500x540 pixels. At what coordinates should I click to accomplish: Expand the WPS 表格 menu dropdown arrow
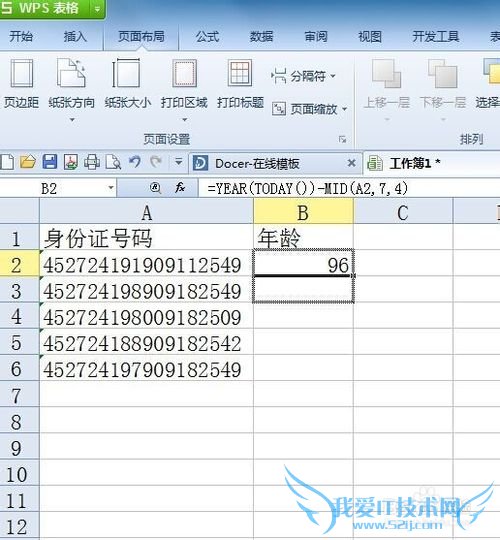tap(97, 9)
